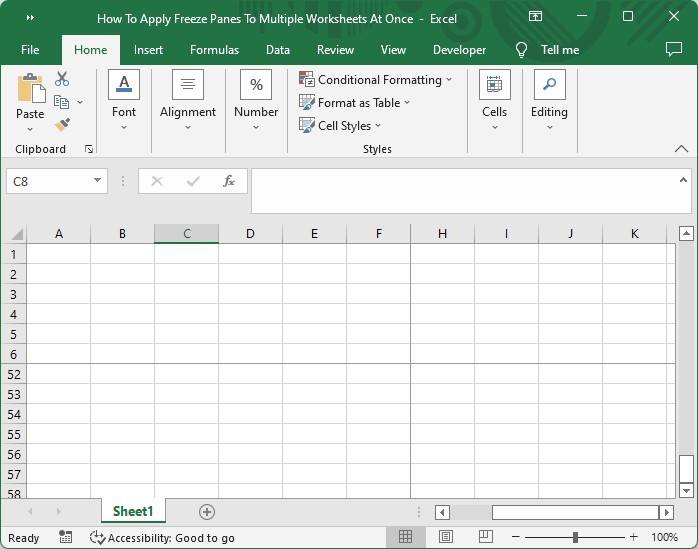Switch to the Insert tab

(x=148, y=50)
